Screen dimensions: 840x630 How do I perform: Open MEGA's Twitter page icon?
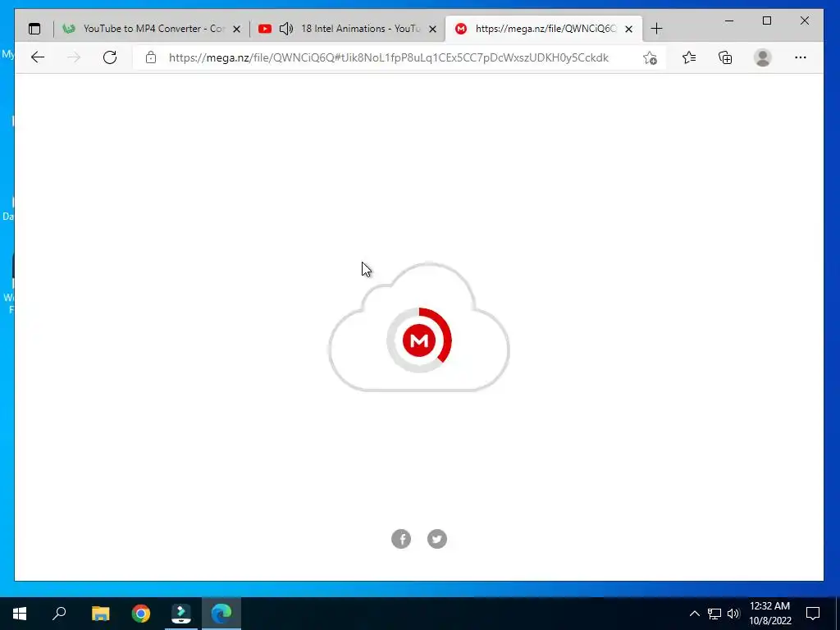(x=437, y=539)
